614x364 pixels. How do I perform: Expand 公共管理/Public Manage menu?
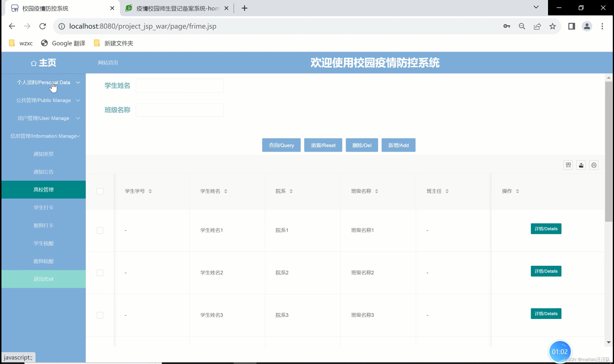coord(44,100)
